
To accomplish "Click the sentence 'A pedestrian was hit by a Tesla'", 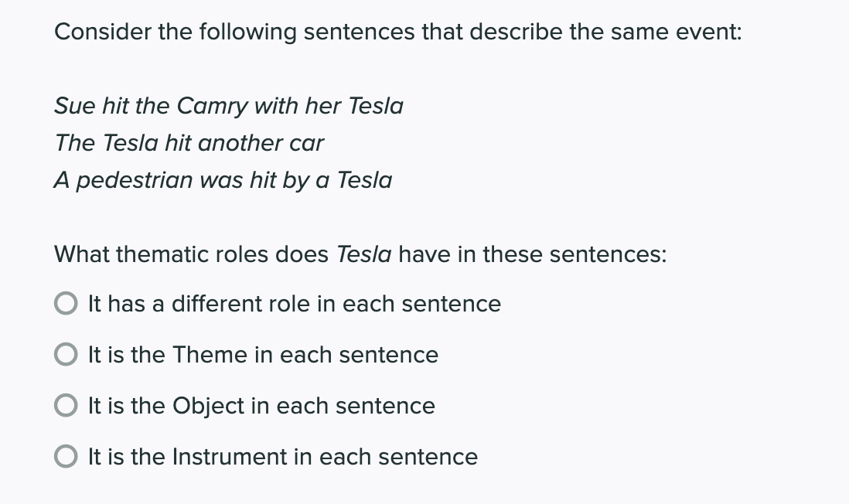I will (223, 180).
